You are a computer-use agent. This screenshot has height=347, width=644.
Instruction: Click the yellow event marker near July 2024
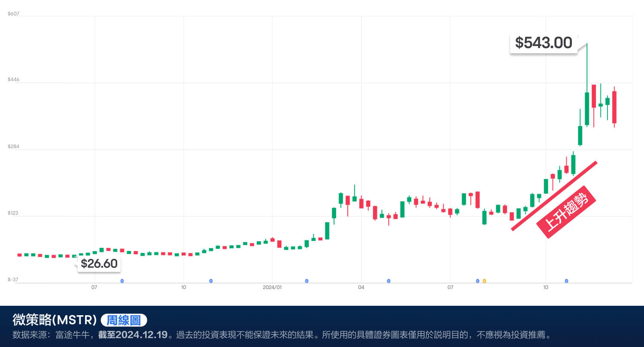(484, 281)
